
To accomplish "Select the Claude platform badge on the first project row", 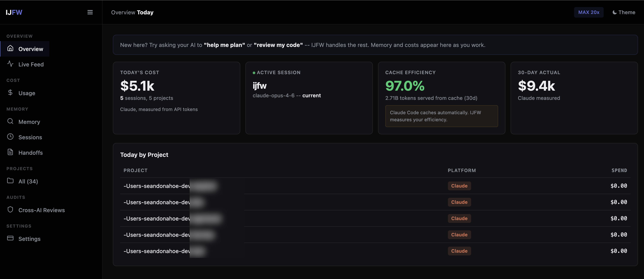I will click(459, 186).
